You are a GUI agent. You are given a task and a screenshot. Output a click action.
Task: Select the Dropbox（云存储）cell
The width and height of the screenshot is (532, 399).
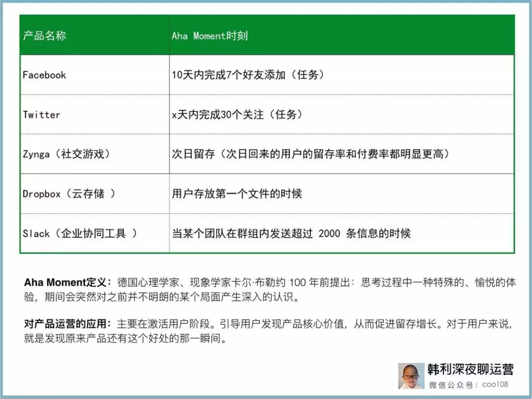(95, 194)
